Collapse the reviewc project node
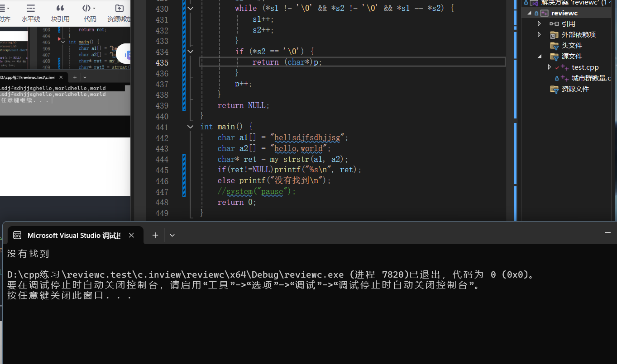 click(529, 13)
